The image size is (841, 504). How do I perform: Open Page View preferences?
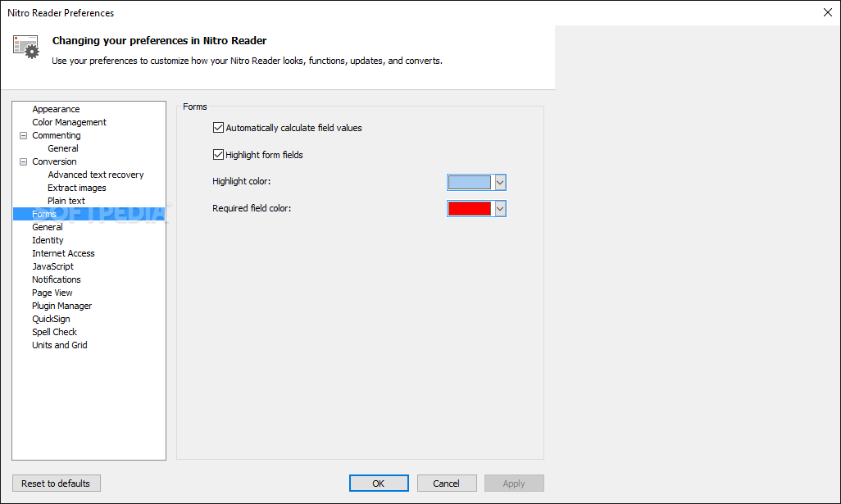(x=52, y=293)
